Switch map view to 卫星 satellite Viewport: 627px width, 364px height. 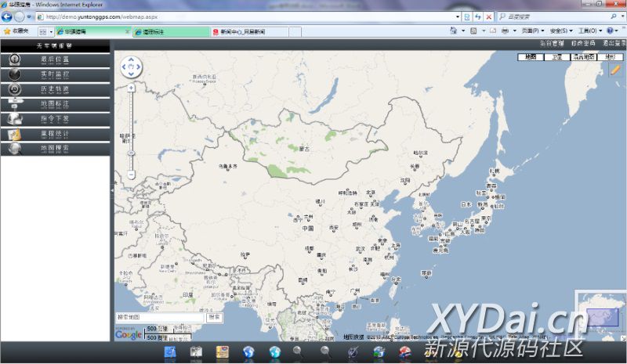[x=556, y=57]
